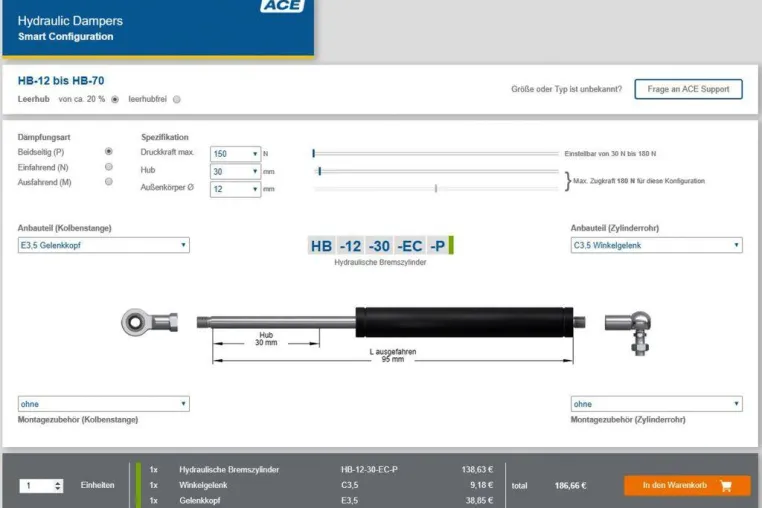
Task: Choose Beidseitig (P) damping type
Action: pyautogui.click(x=109, y=152)
